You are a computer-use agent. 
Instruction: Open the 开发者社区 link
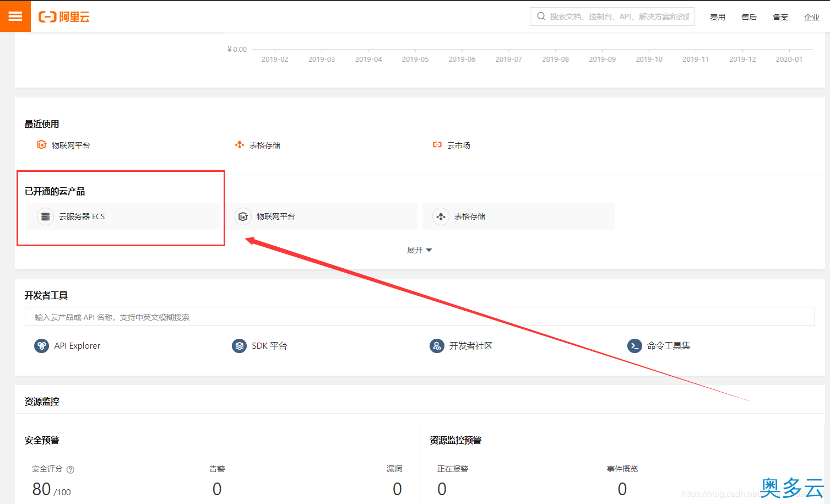[x=471, y=346]
